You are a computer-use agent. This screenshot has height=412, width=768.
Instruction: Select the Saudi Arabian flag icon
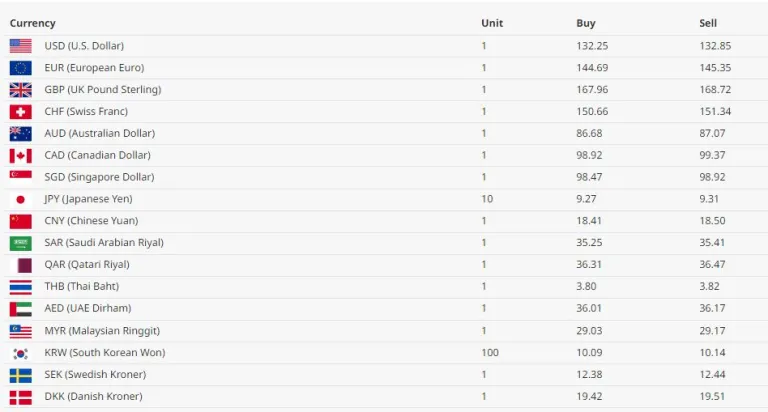click(20, 243)
